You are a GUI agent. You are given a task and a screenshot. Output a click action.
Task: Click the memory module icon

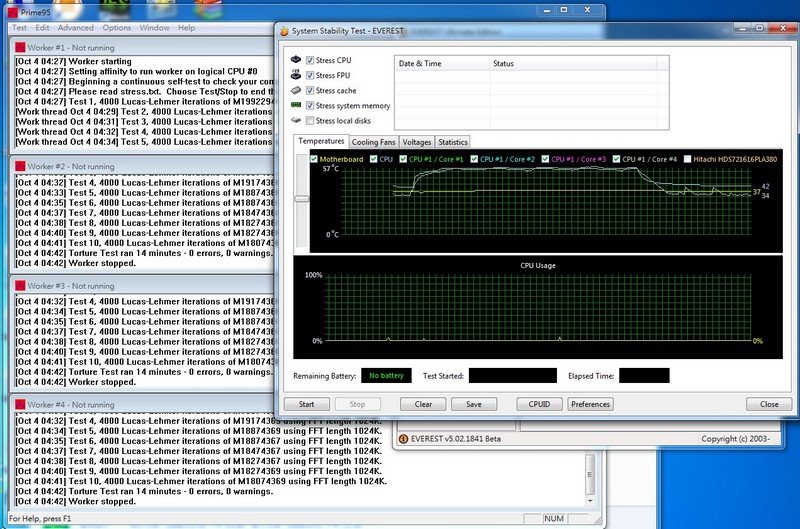[x=296, y=105]
